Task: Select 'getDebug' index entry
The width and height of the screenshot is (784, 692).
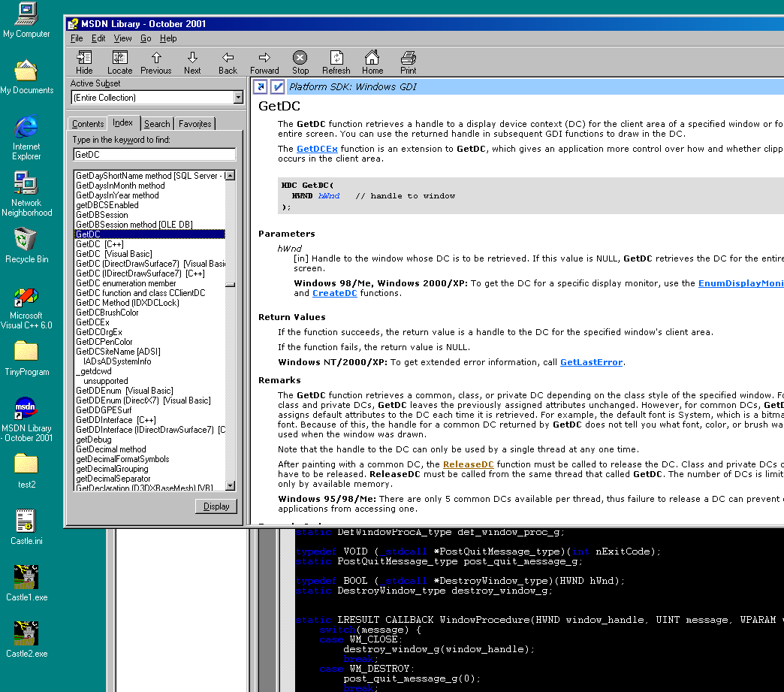Action: click(94, 440)
